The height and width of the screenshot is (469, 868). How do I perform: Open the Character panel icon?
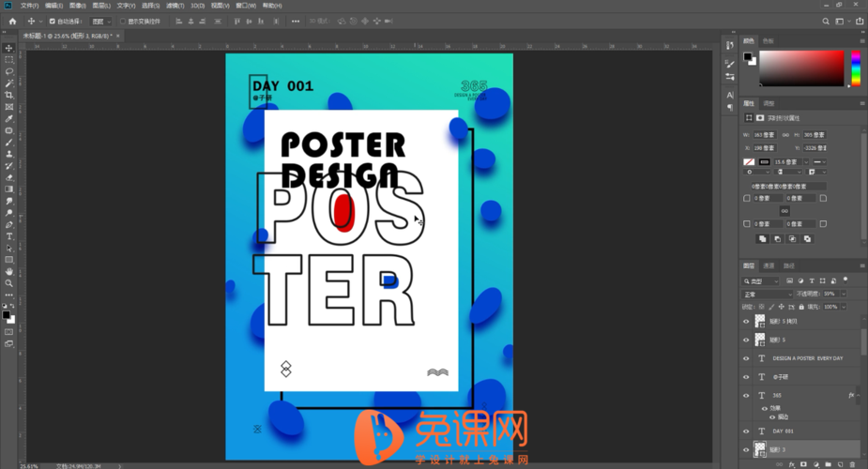[730, 95]
